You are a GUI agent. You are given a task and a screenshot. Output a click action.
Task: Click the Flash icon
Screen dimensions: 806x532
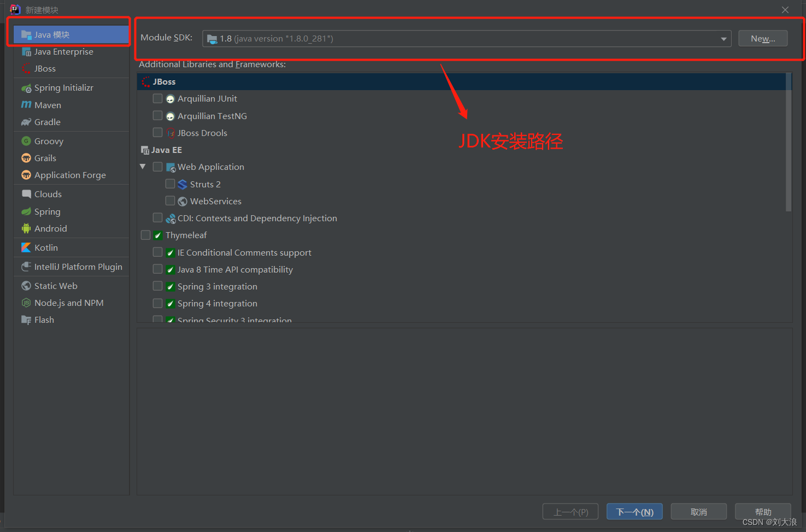click(x=26, y=320)
